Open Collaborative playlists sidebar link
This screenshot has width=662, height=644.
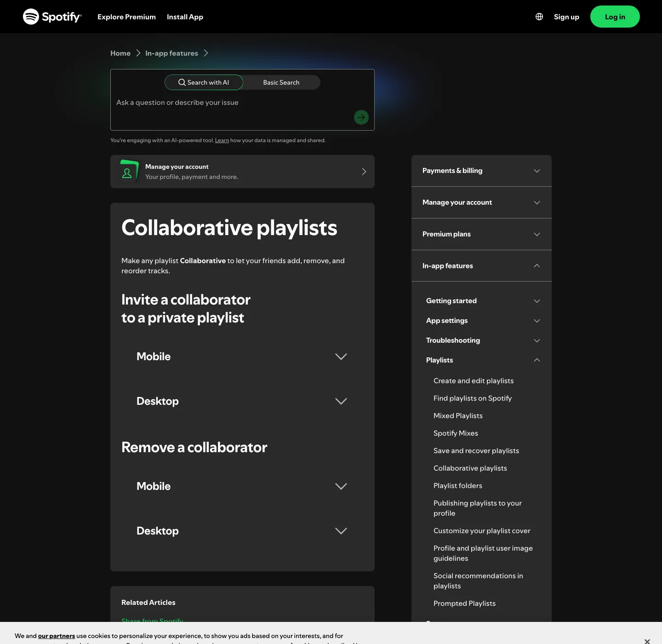(470, 468)
